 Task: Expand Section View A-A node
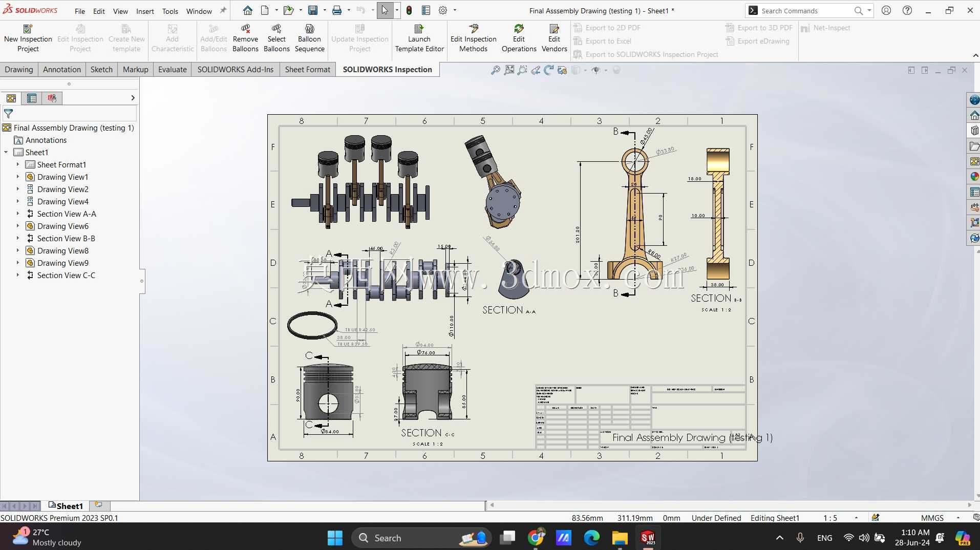click(x=18, y=214)
